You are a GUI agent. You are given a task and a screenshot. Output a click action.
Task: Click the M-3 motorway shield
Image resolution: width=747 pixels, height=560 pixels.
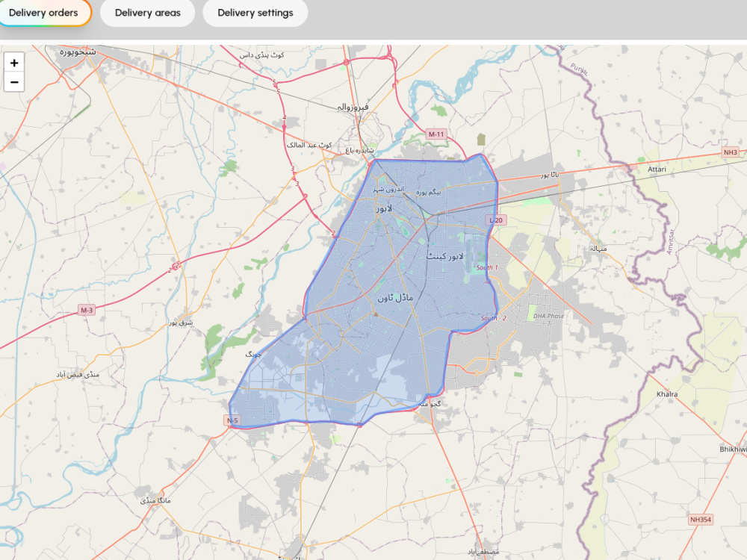(87, 311)
